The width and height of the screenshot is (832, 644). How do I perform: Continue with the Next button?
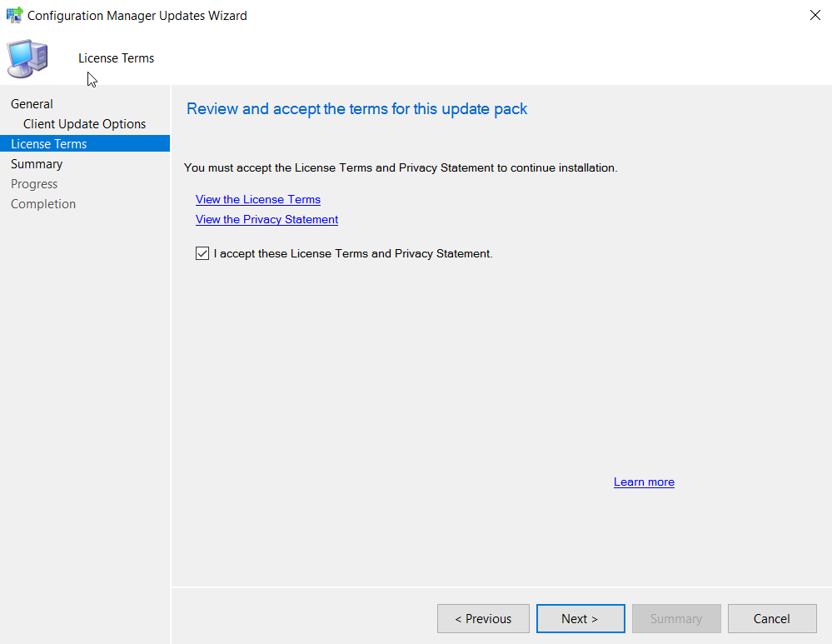pyautogui.click(x=580, y=618)
